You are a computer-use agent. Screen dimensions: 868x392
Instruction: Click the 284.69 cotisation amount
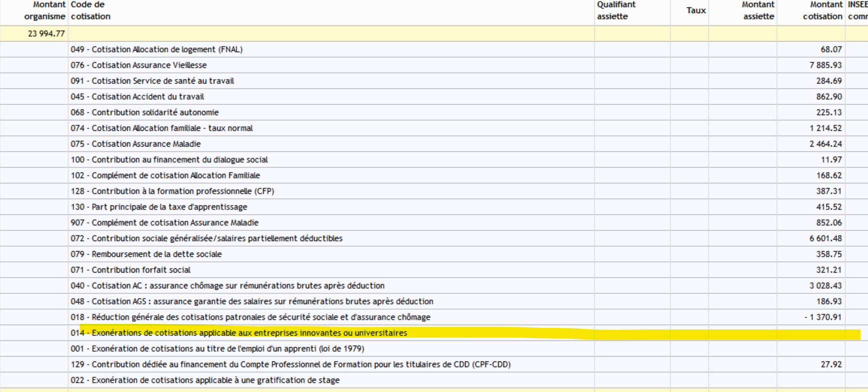pos(829,81)
